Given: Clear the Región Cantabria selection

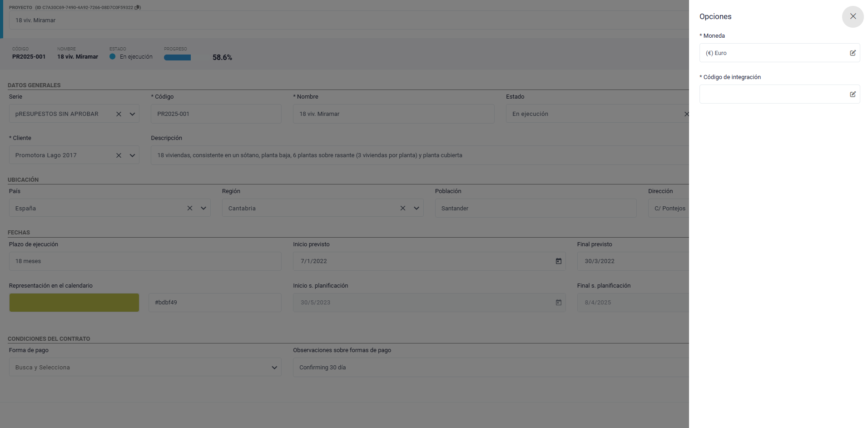Looking at the screenshot, I should (x=402, y=208).
